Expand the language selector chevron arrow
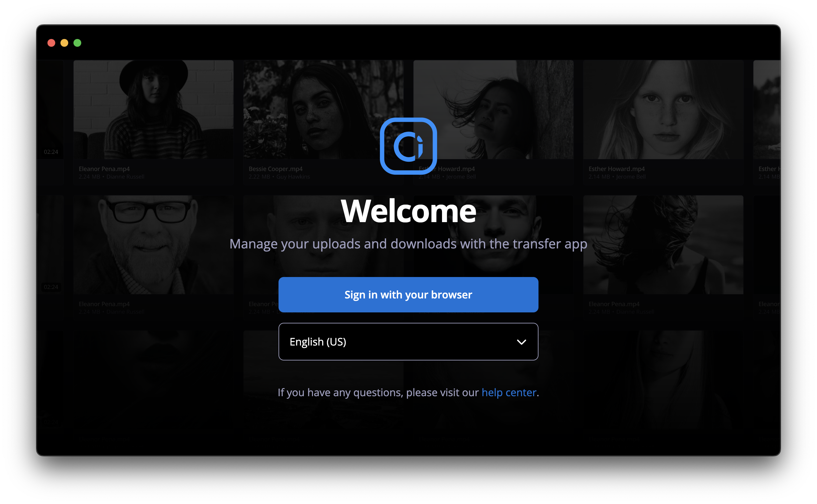 [521, 342]
